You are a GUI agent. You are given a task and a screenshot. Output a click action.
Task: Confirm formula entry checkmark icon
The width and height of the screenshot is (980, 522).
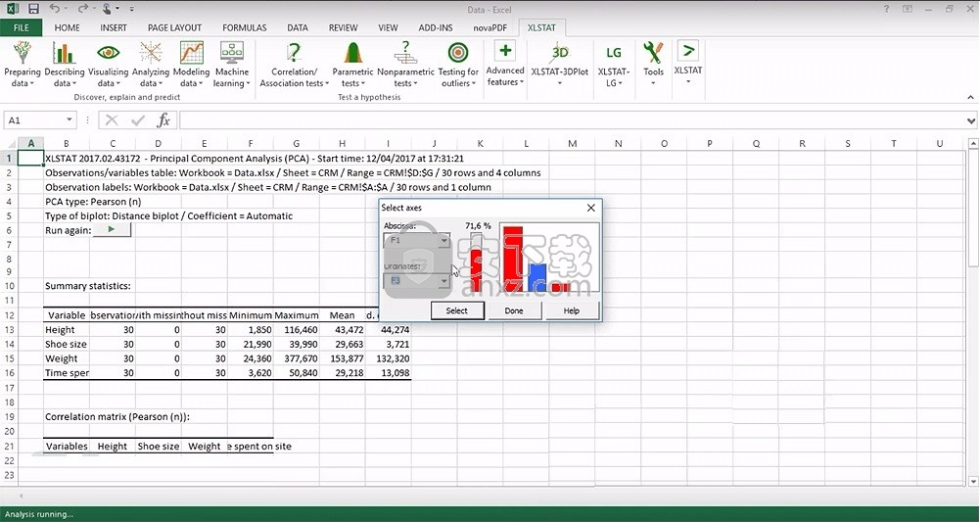(x=138, y=120)
